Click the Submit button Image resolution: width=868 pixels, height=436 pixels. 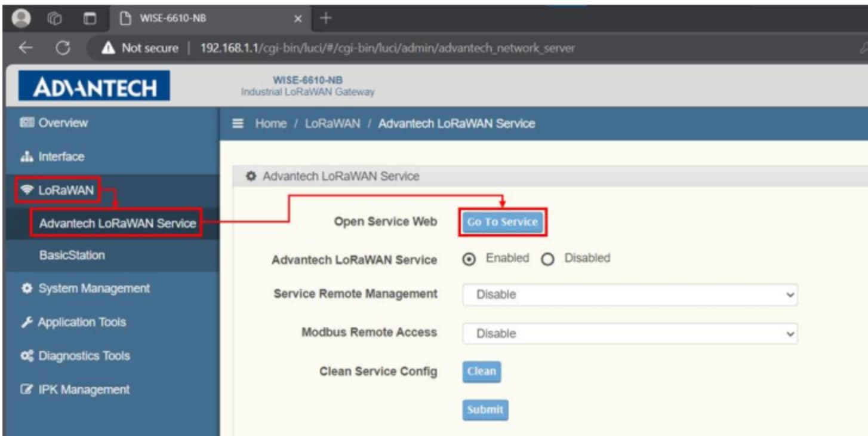[x=485, y=410]
